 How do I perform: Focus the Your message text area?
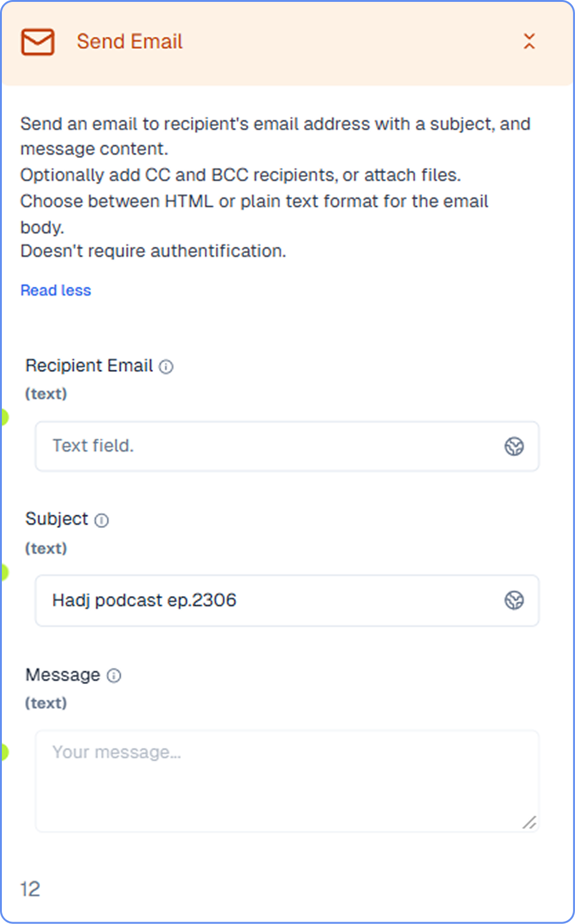click(287, 781)
